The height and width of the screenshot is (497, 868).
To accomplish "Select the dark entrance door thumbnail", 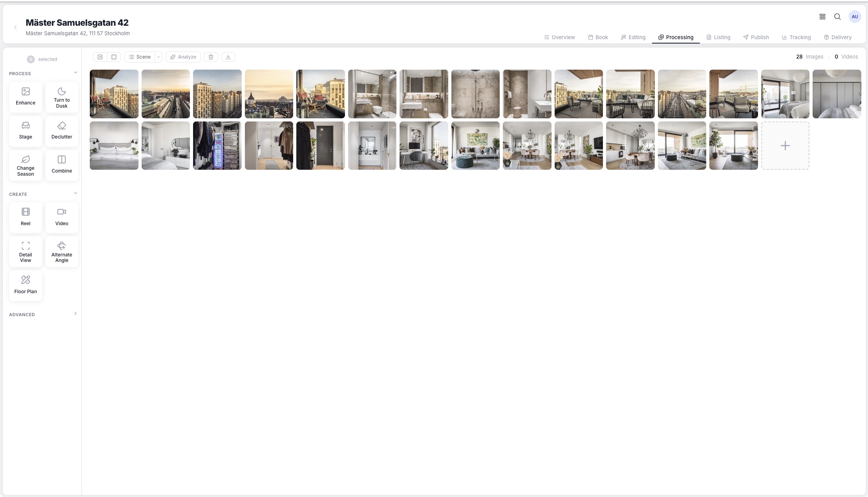I will coord(320,146).
